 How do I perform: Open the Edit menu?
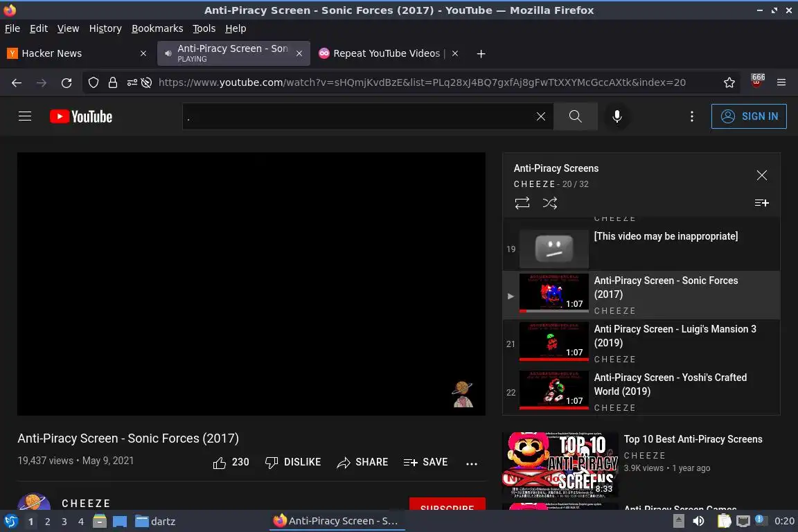(39, 28)
